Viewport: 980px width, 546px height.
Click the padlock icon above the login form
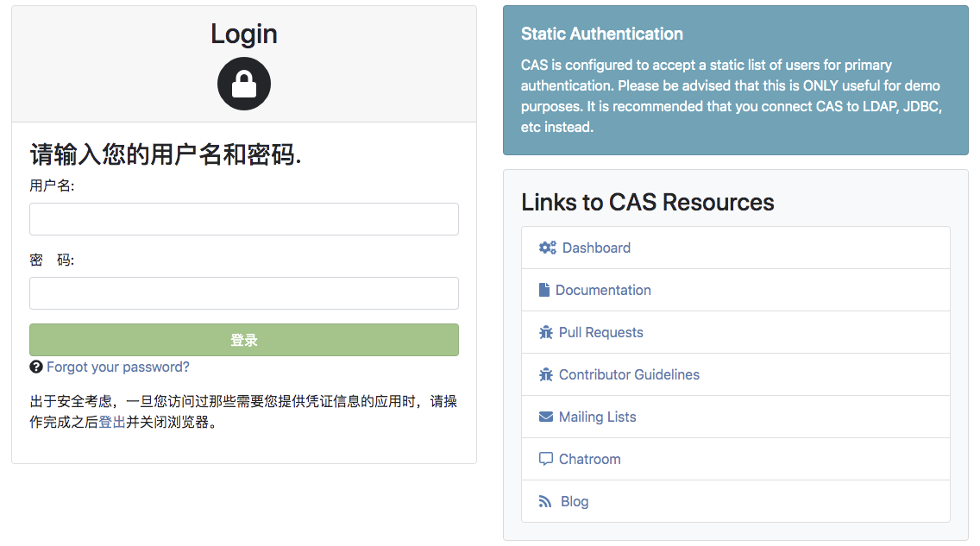pyautogui.click(x=244, y=84)
